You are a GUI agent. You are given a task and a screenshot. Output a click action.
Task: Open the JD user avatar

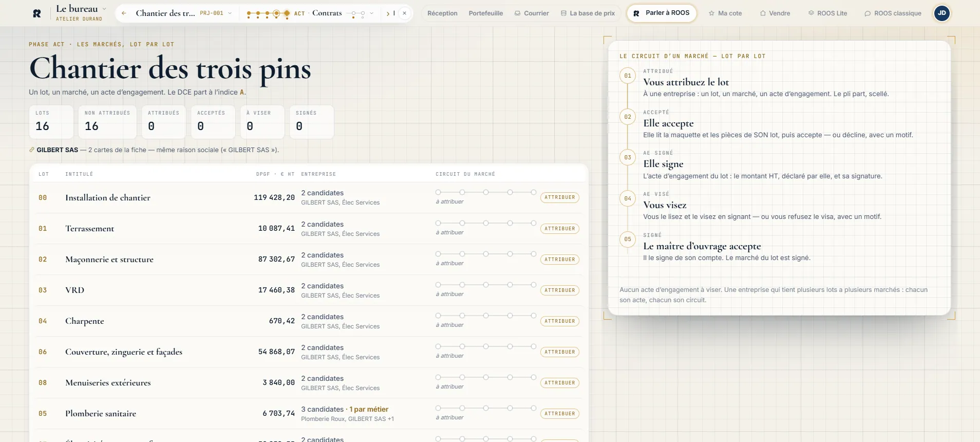(941, 13)
